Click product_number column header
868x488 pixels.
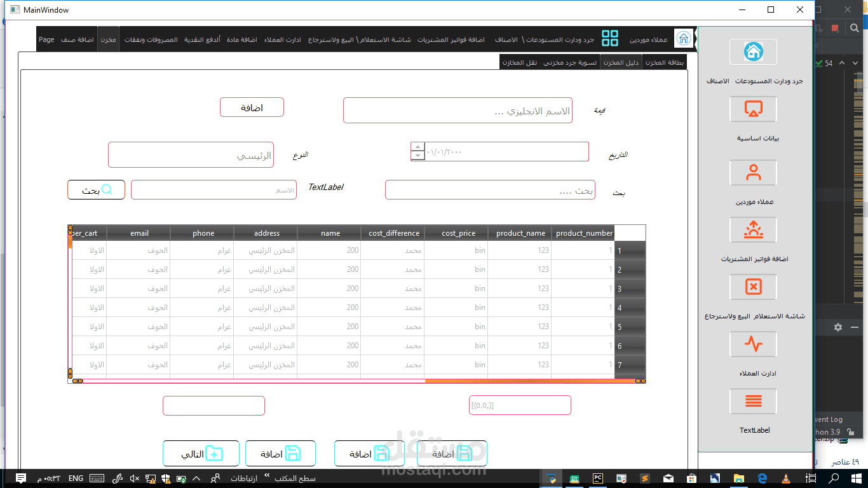584,233
